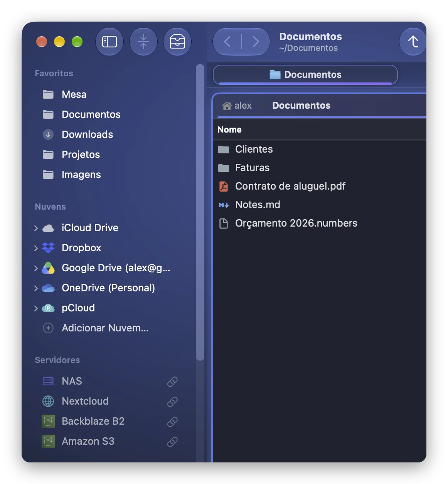Click the Servidores section header
The image size is (448, 484).
57,360
